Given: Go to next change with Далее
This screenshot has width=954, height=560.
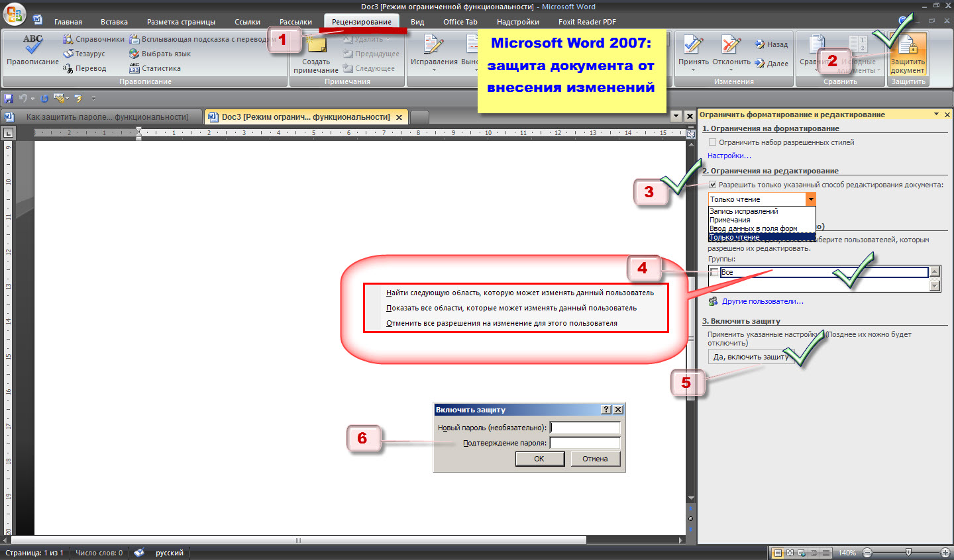Looking at the screenshot, I should click(771, 64).
